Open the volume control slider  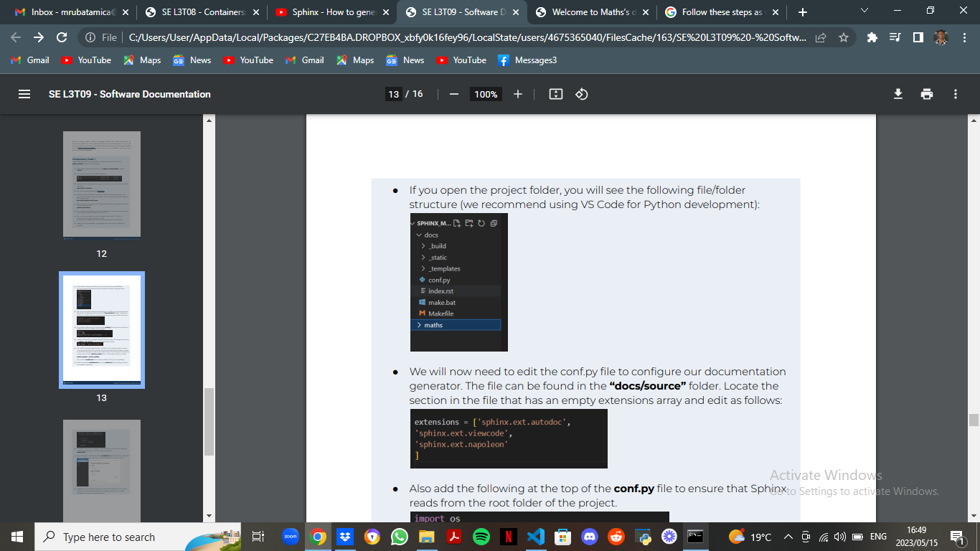click(838, 537)
